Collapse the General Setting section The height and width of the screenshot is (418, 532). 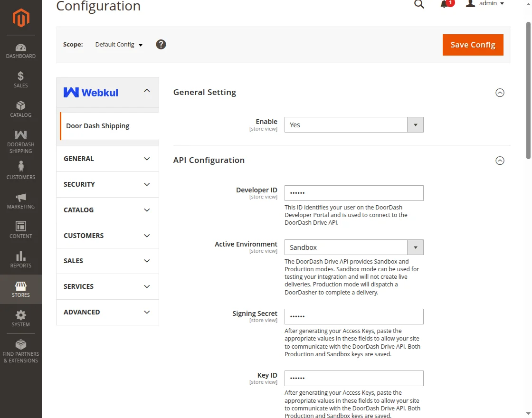(x=500, y=93)
